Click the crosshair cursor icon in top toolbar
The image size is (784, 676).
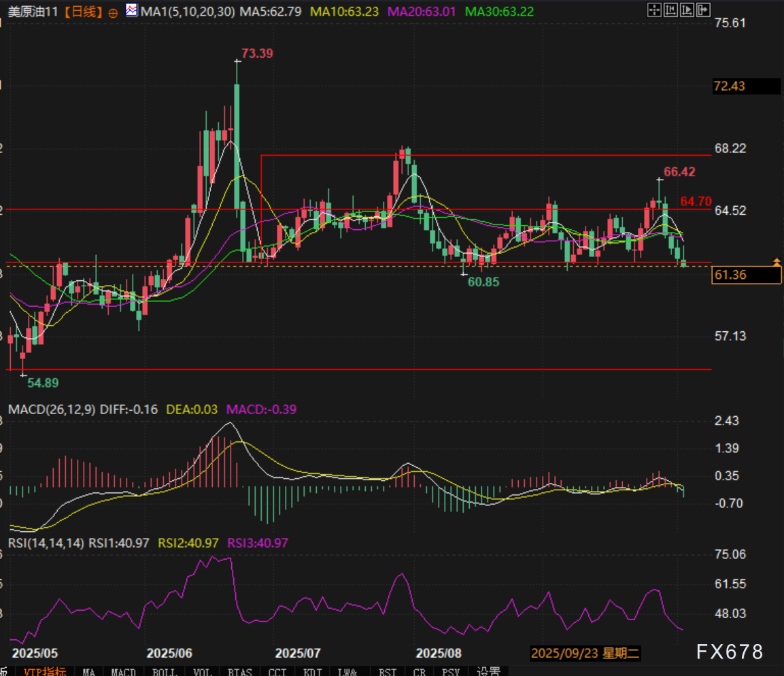(x=653, y=10)
